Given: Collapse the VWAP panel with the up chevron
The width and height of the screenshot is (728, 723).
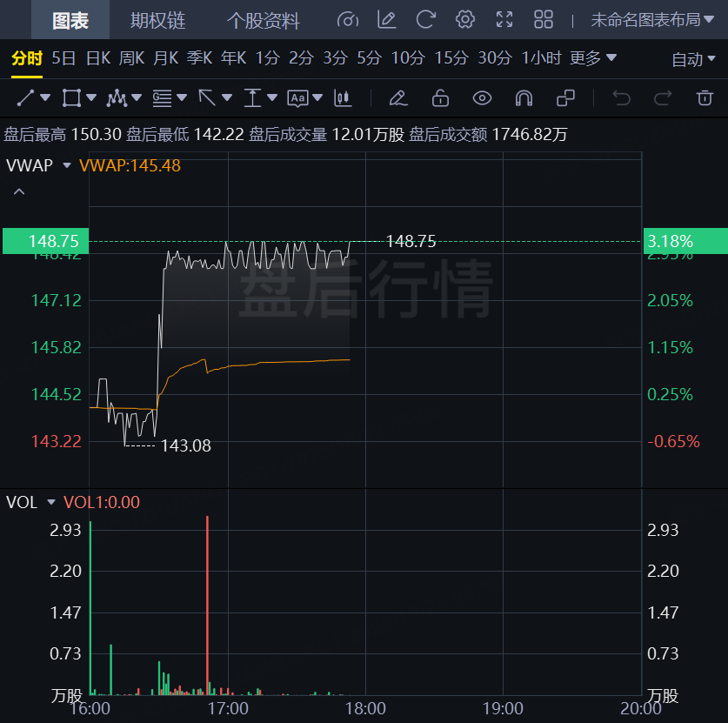Looking at the screenshot, I should (x=19, y=192).
